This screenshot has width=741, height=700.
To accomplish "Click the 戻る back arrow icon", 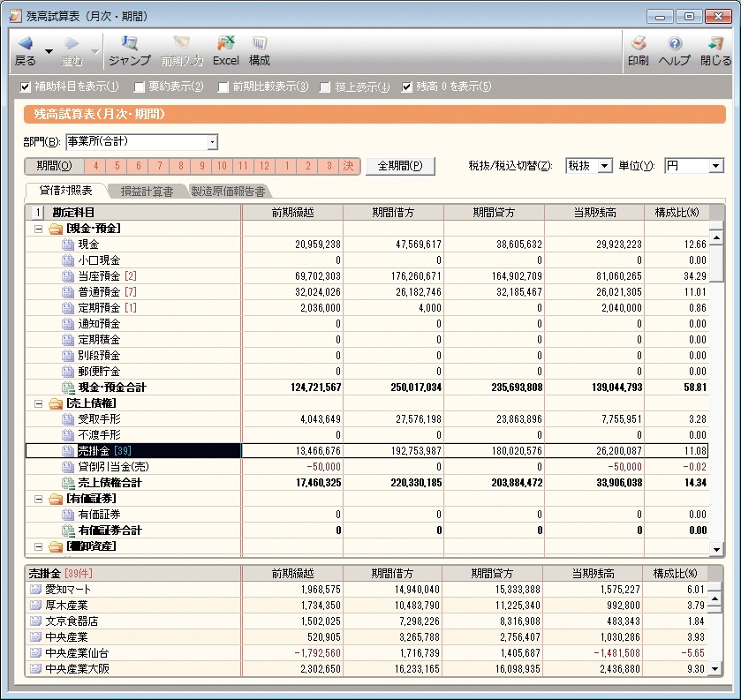I will coord(25,44).
